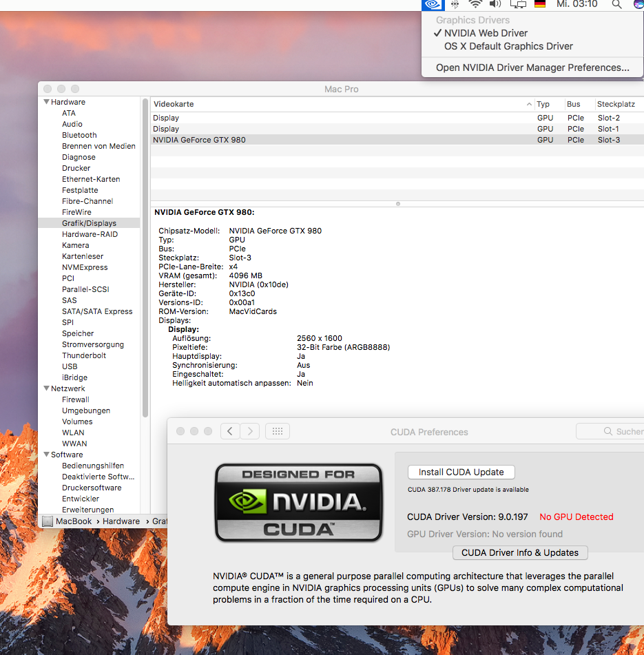Select SATA/SATA Express in the sidebar

click(x=97, y=311)
